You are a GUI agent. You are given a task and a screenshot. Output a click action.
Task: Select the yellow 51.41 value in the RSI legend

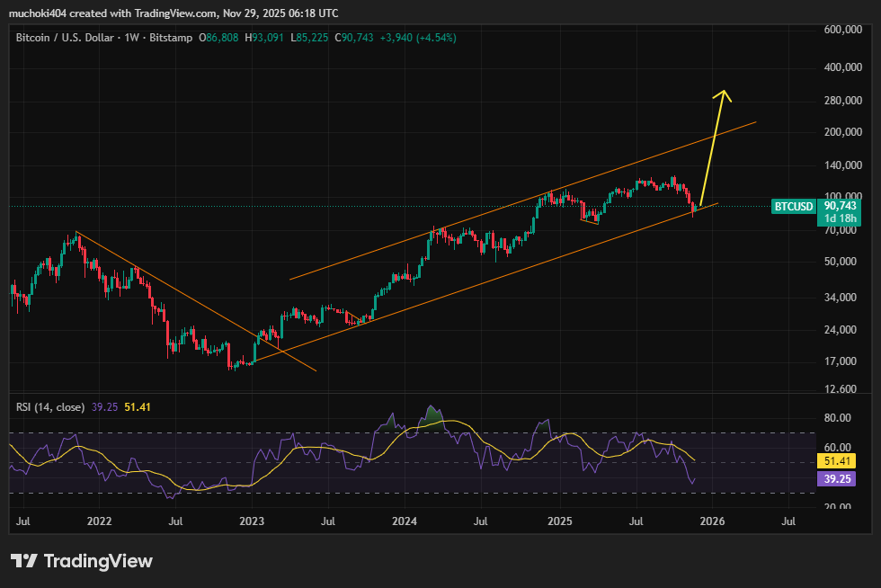tap(137, 407)
